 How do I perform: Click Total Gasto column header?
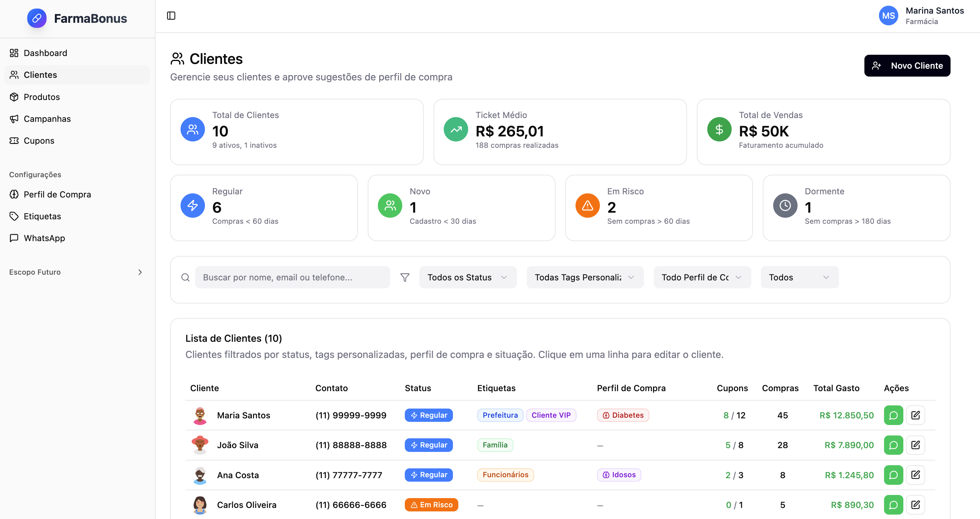(x=836, y=388)
